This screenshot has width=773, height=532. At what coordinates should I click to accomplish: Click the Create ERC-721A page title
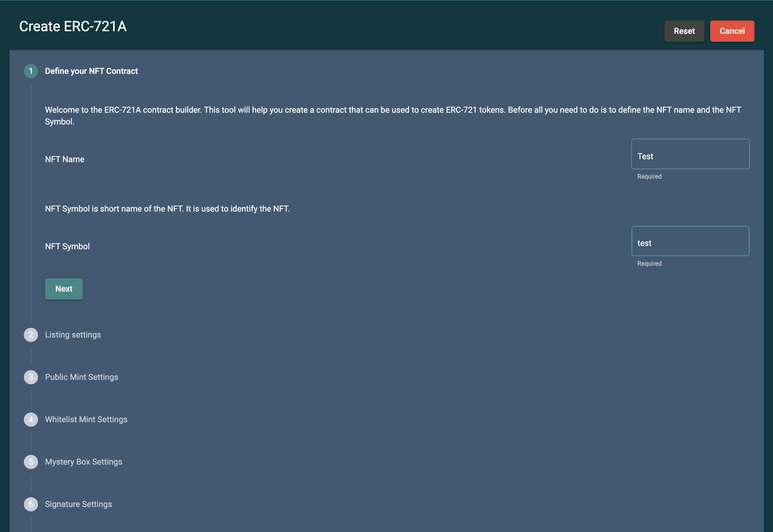[x=73, y=26]
